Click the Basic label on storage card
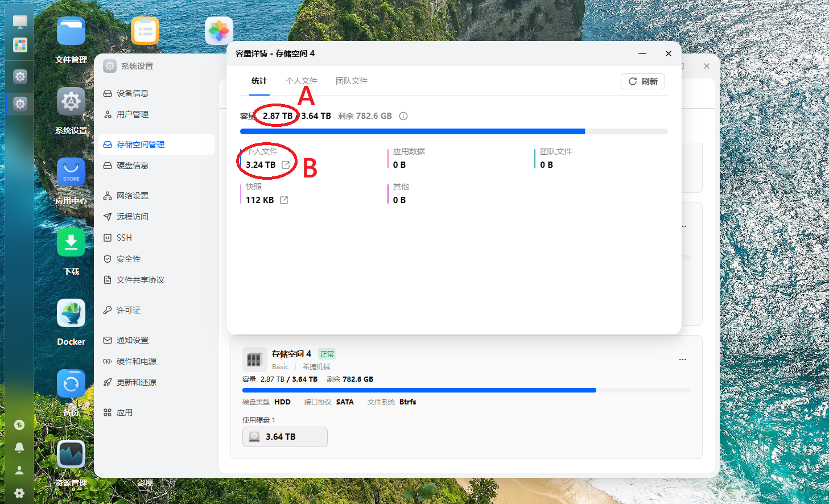The height and width of the screenshot is (504, 829). [280, 367]
